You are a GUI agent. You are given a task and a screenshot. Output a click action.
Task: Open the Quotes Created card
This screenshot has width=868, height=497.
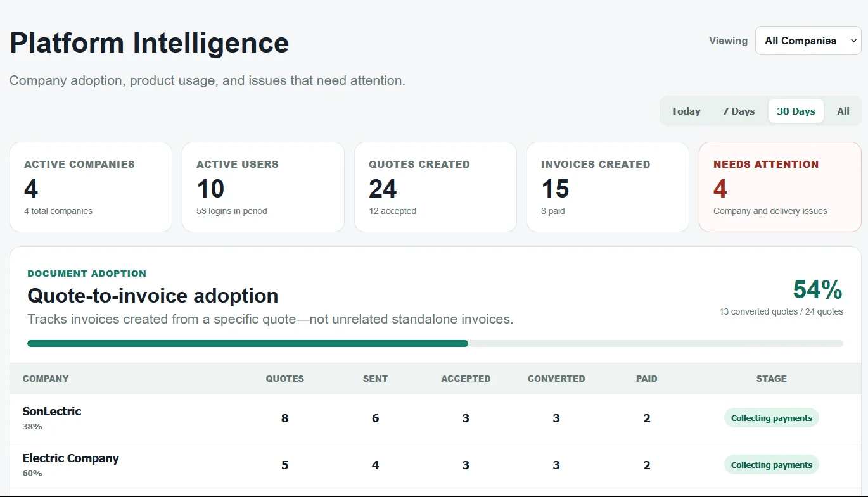[x=435, y=187]
